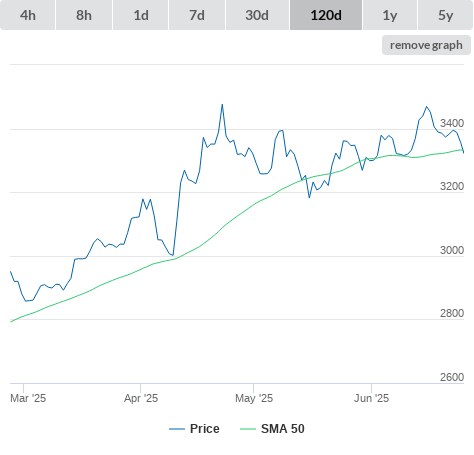Click the 3000 y-axis gridline label

click(x=452, y=250)
